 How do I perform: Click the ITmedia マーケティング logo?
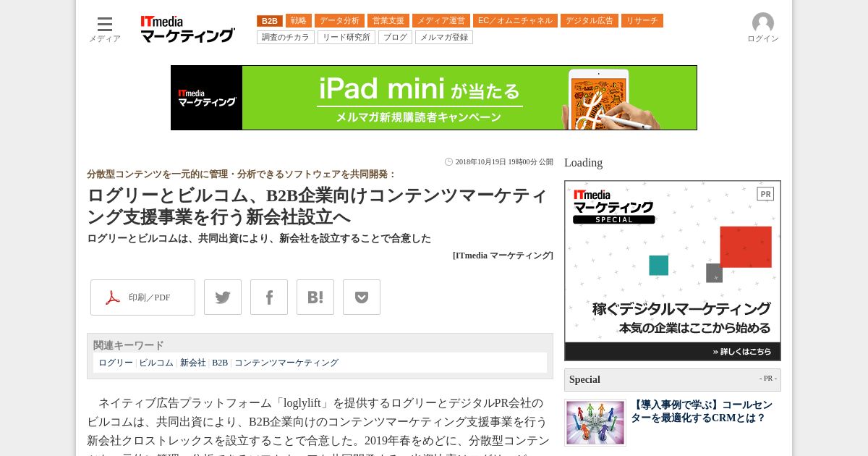pyautogui.click(x=187, y=29)
